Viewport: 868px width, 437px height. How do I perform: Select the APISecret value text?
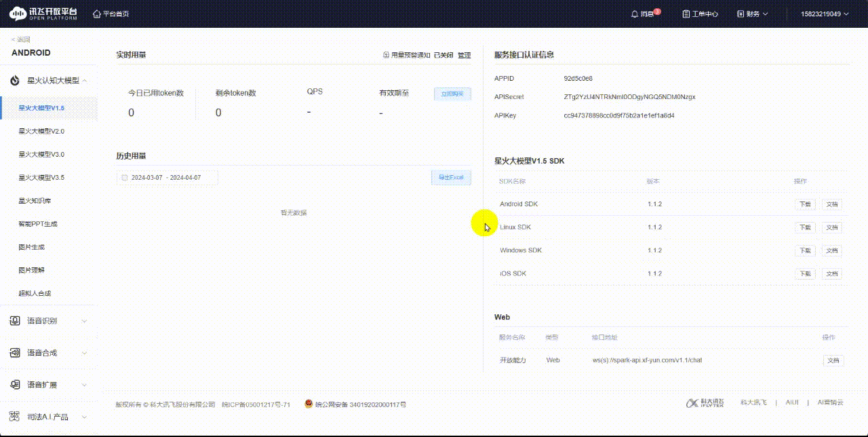pos(629,97)
